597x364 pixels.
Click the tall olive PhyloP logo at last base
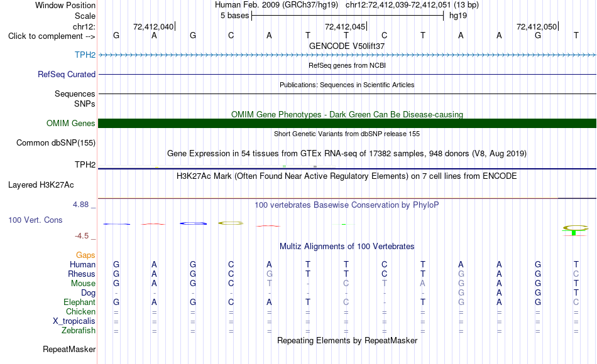click(x=575, y=227)
